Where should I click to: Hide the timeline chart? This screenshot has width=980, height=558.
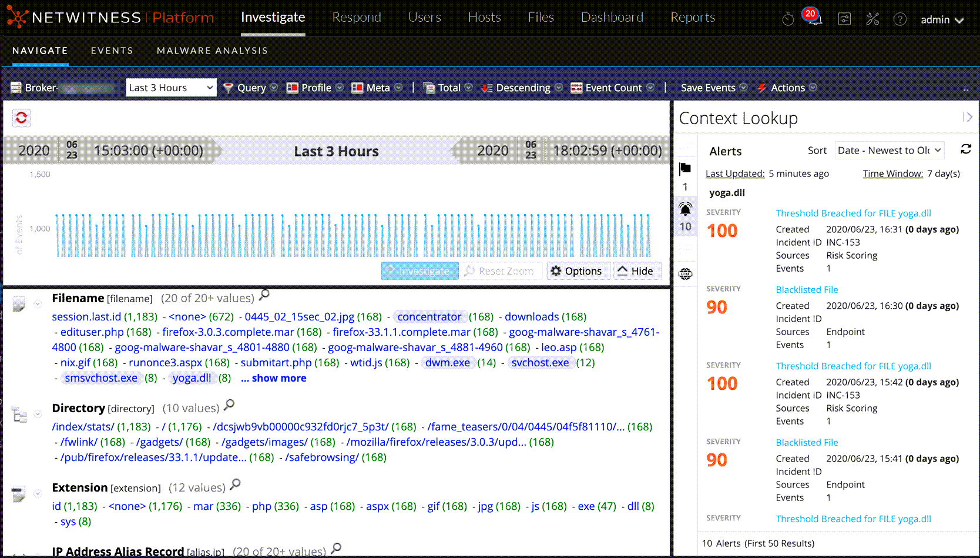(x=635, y=271)
